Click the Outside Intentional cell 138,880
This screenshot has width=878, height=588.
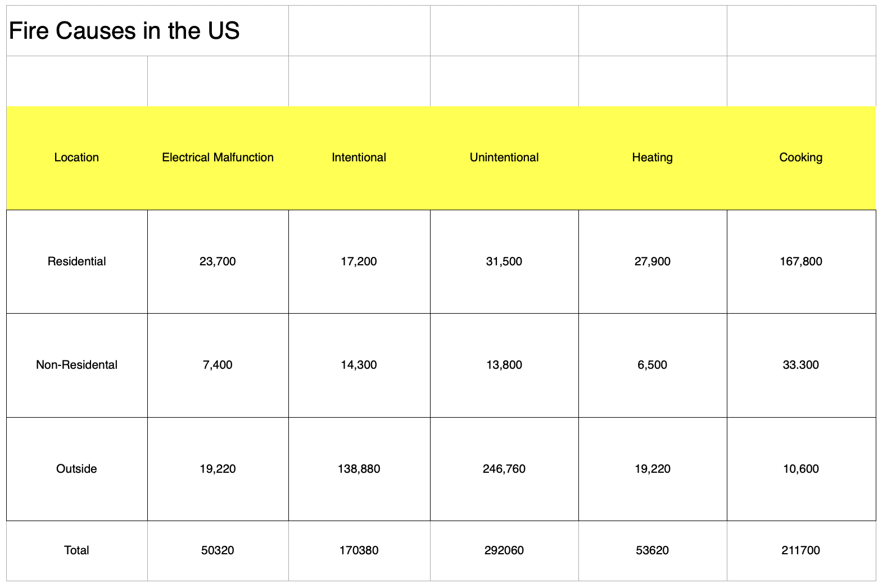click(359, 469)
